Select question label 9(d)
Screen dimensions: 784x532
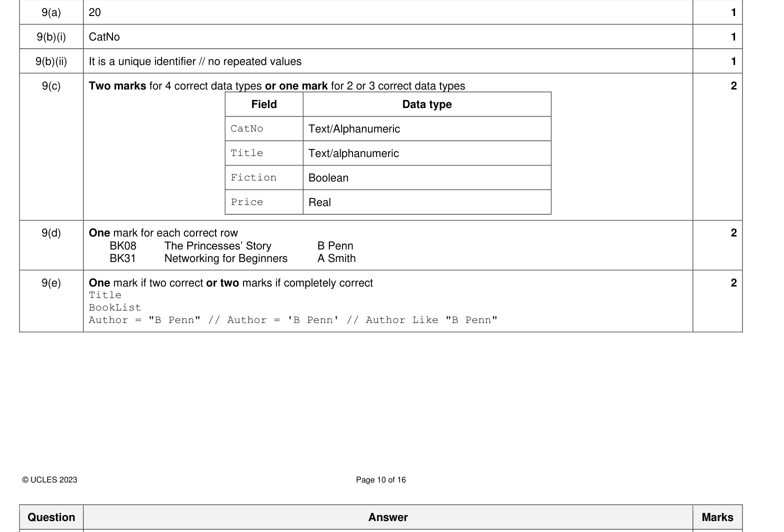click(51, 233)
